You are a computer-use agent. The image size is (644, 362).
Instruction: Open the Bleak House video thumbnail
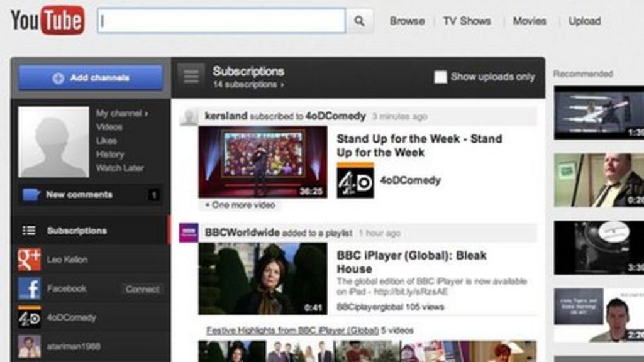click(263, 278)
